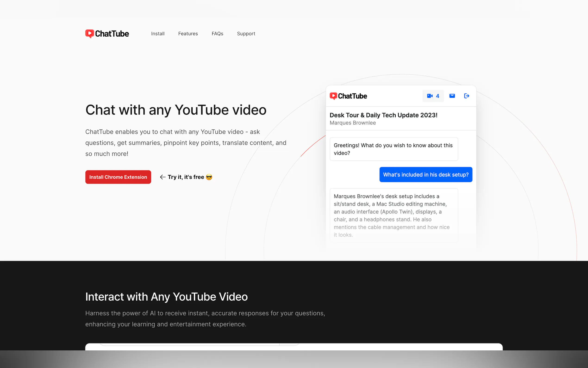Open the Install nav item
Viewport: 588px width, 368px height.
tap(157, 34)
